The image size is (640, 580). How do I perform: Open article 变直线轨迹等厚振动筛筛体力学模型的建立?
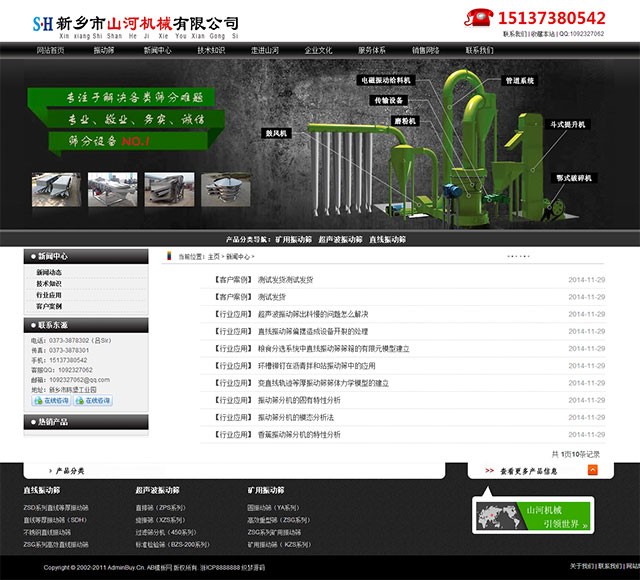coord(323,383)
